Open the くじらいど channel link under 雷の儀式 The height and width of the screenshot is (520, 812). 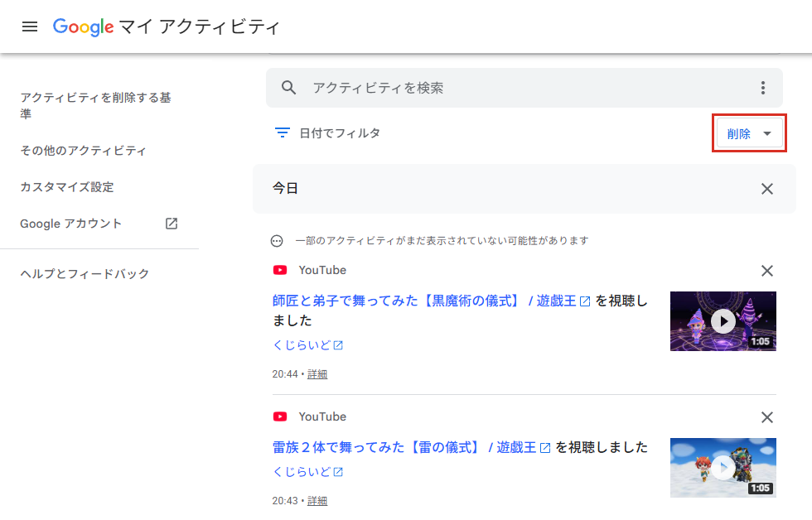307,472
